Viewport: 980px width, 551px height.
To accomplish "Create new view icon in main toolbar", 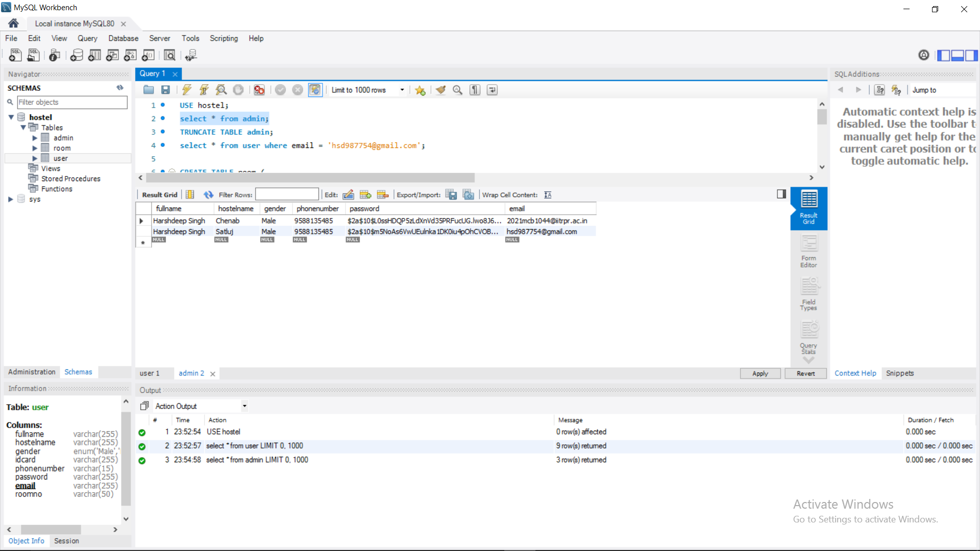I will [112, 55].
